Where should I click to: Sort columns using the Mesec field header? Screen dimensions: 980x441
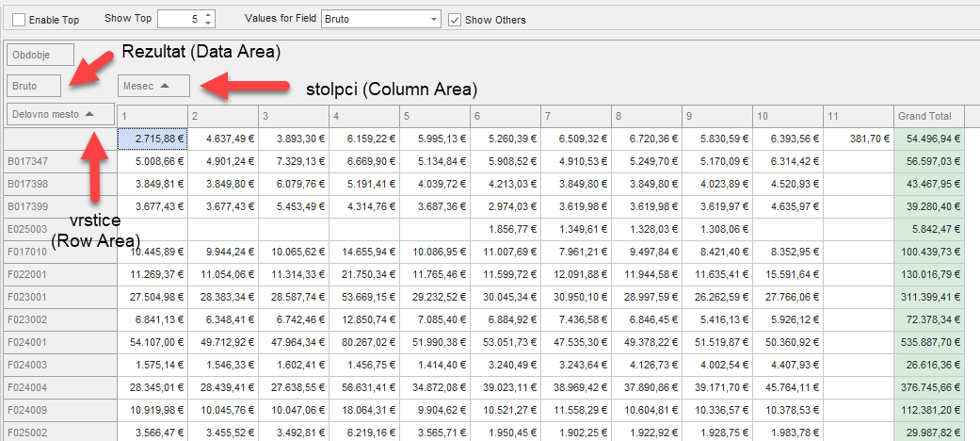pyautogui.click(x=153, y=86)
